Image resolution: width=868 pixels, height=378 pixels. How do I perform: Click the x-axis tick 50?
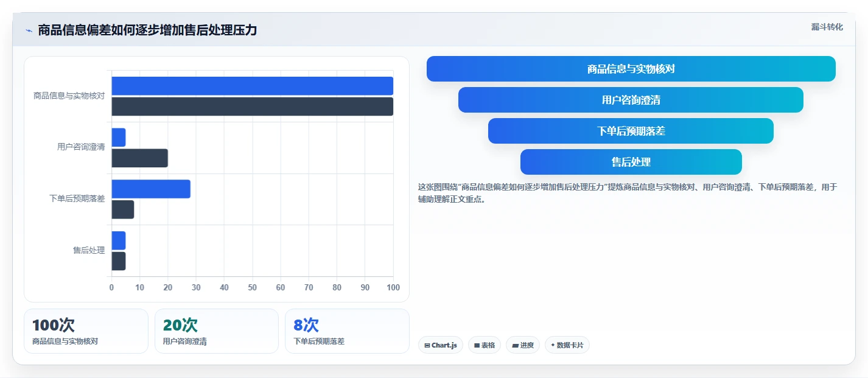point(253,287)
